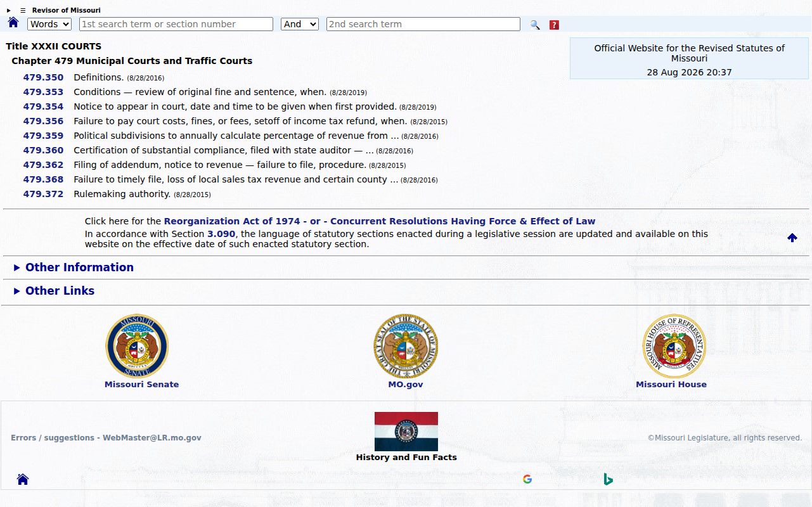Open section 479.362

click(x=43, y=165)
